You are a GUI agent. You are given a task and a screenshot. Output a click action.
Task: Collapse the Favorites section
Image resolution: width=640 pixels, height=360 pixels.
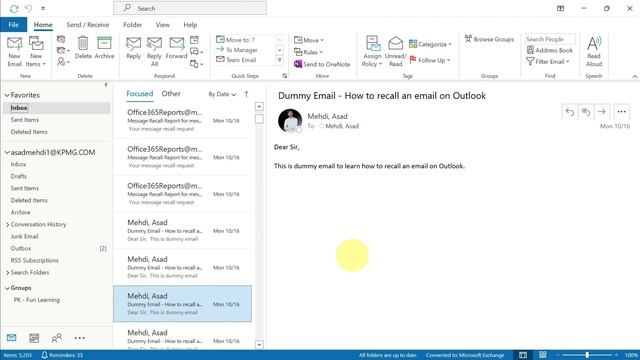7,95
